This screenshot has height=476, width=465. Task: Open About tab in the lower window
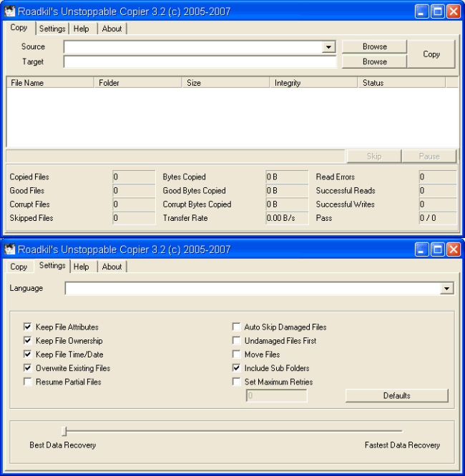click(x=112, y=267)
